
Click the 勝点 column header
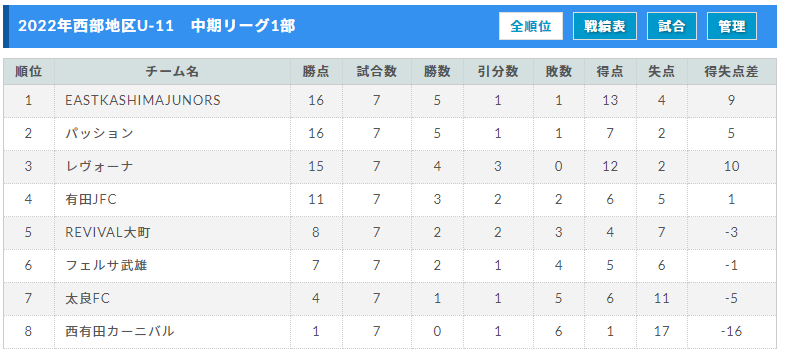[316, 72]
